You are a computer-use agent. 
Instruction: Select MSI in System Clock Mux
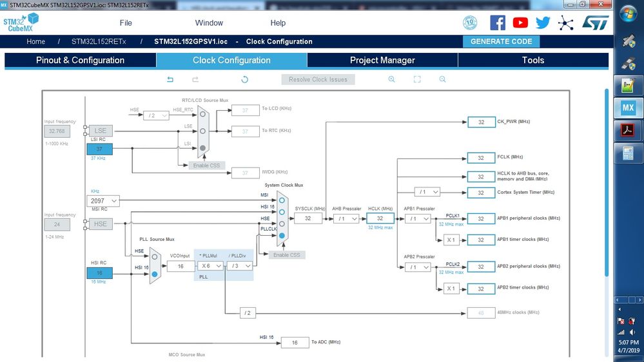[282, 200]
